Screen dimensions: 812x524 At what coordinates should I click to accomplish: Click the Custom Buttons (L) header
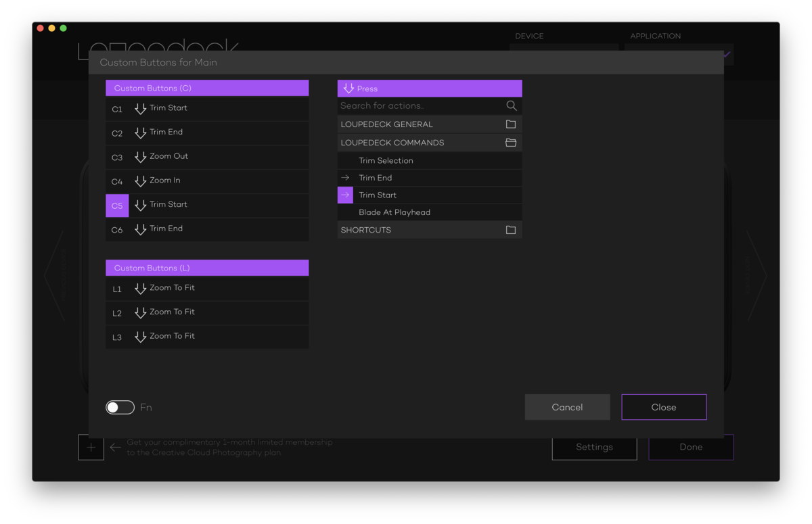tap(207, 268)
